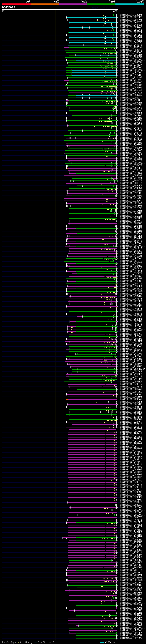Viewport: 146px width, 644px height.
Task: Select the UniRef100_C6TN18 label
Action: coord(131,93)
